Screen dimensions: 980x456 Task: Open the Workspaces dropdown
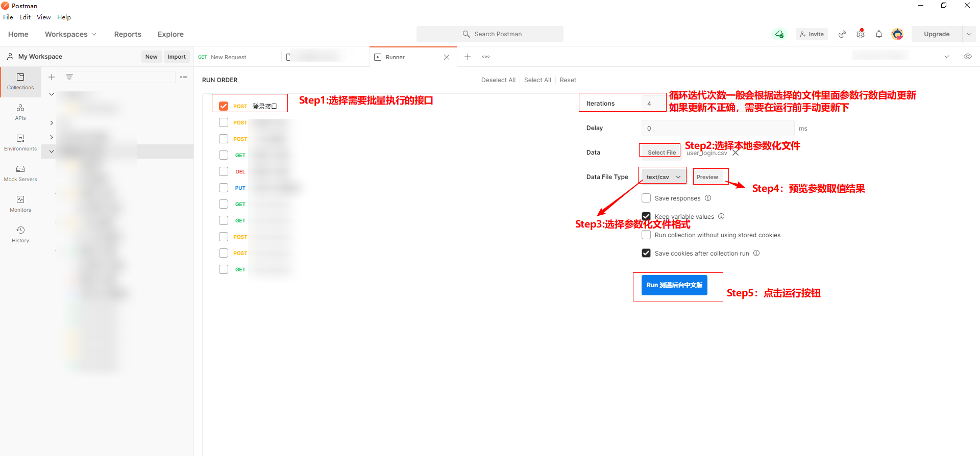[x=70, y=34]
